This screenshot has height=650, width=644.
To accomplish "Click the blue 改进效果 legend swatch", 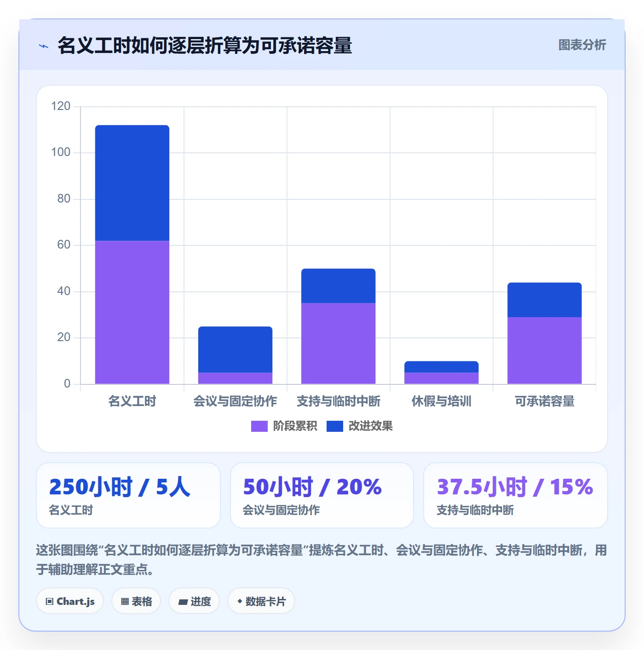I will point(334,426).
